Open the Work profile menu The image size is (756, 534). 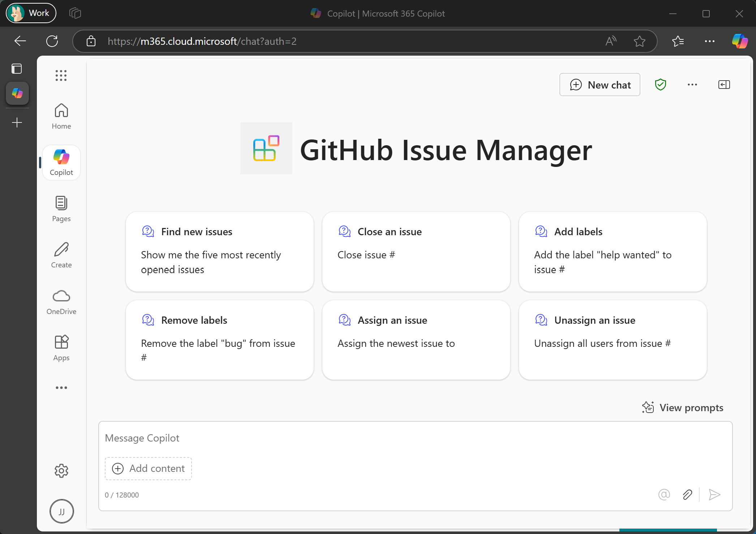click(31, 13)
